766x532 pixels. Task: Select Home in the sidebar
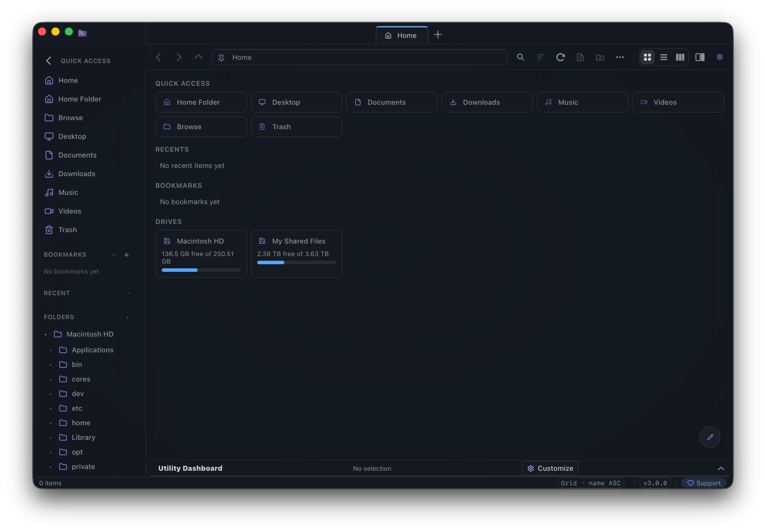tap(87, 80)
